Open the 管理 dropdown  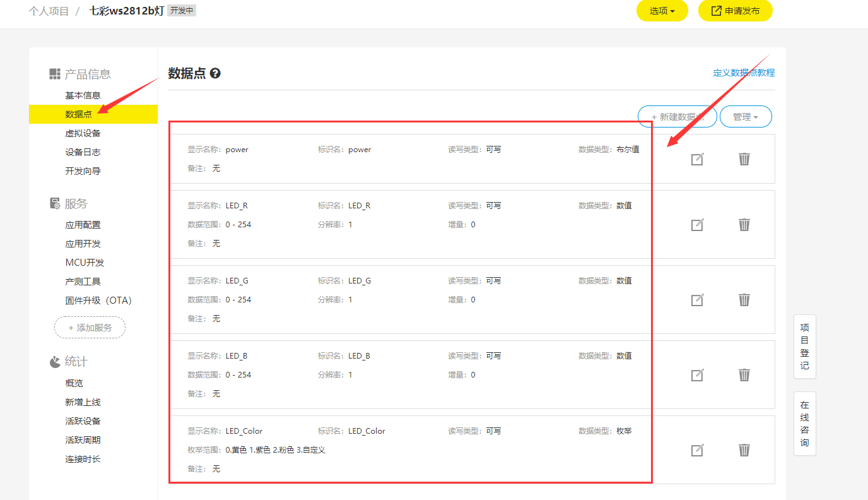pos(746,117)
